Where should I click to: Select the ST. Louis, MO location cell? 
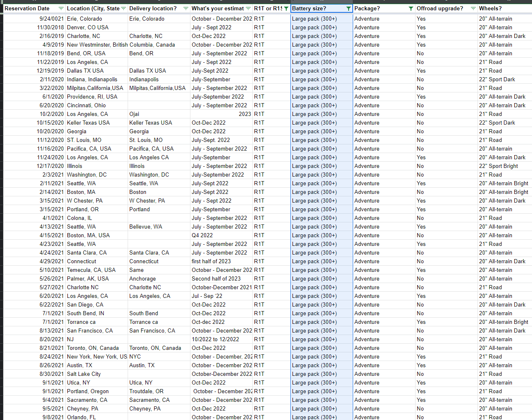coord(97,140)
